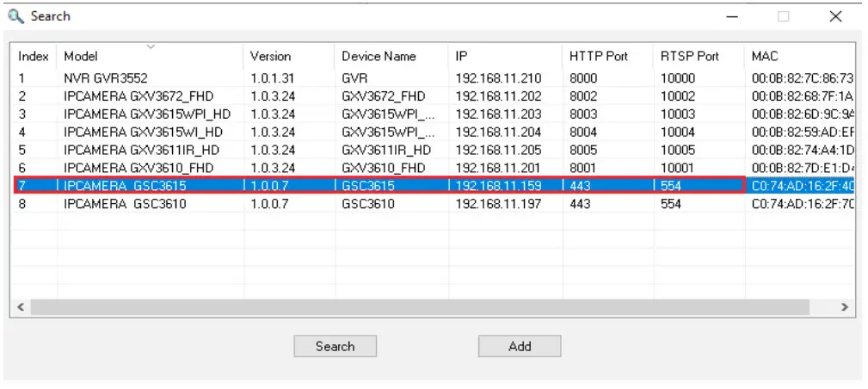Click IP cell 192.168.11.197
The image size is (868, 389).
498,203
